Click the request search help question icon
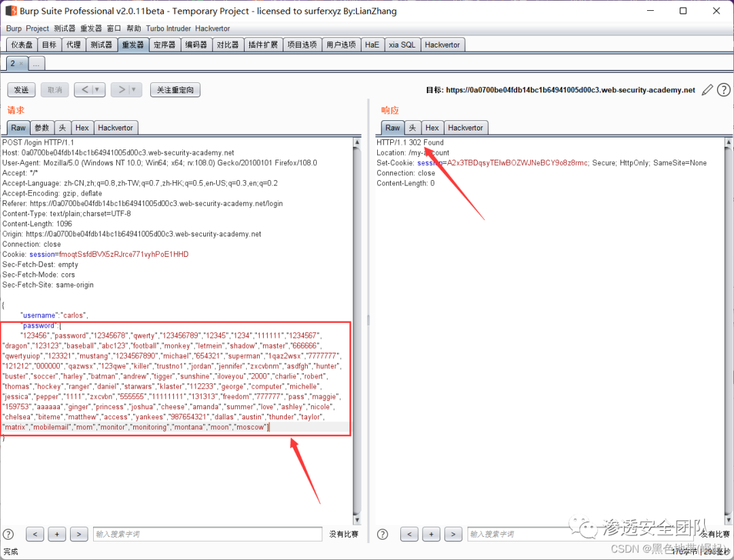 coord(8,534)
